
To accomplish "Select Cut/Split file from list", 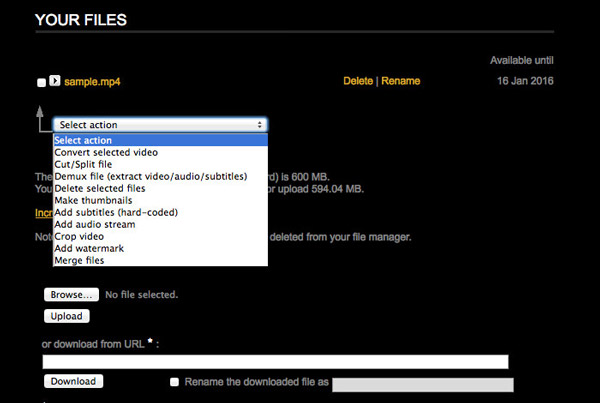I will tap(83, 164).
